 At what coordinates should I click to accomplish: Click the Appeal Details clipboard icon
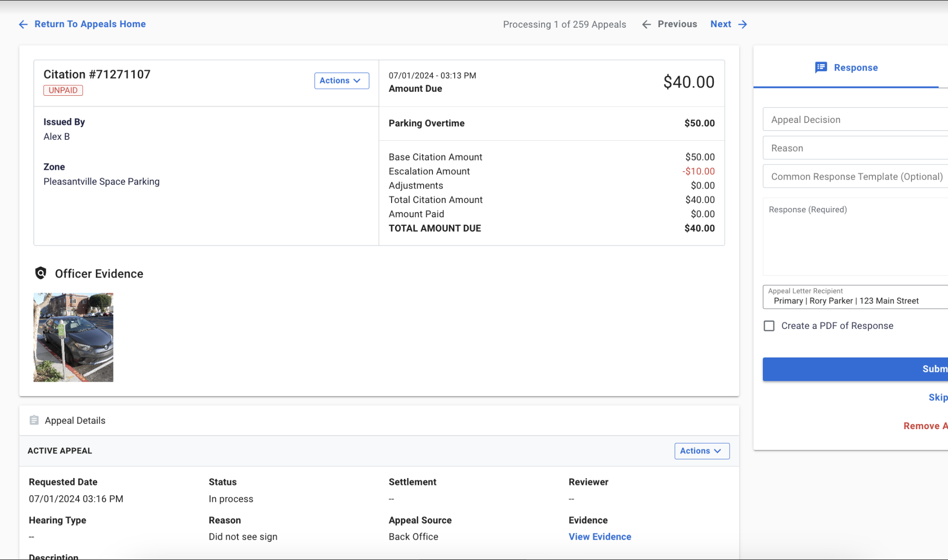34,420
